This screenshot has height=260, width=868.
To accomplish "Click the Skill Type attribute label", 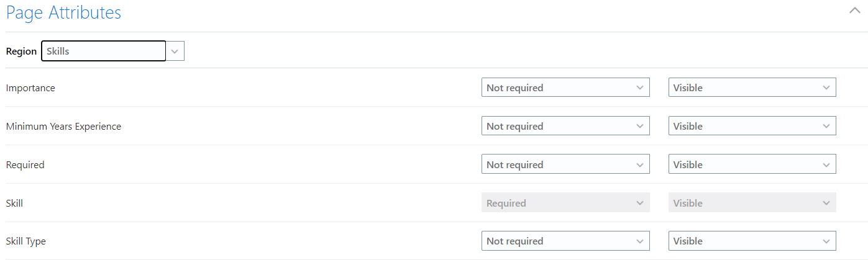I will [x=26, y=241].
